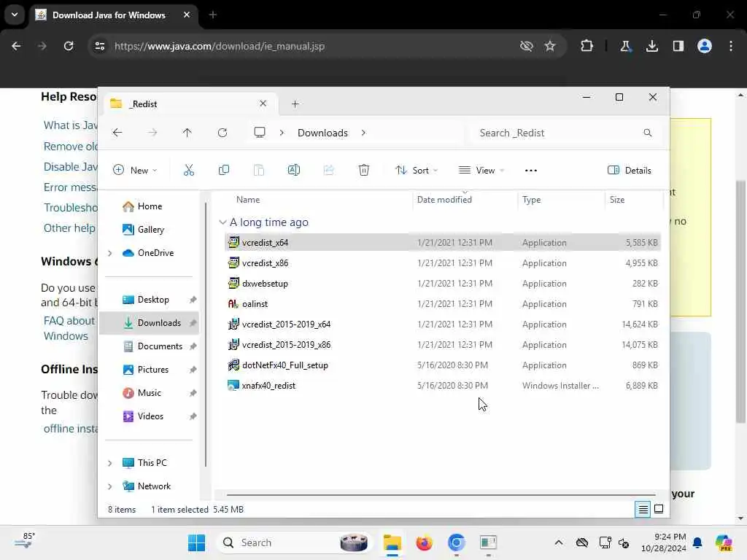Click the search magnifier in Search _Redist box
This screenshot has height=560, width=747.
pyautogui.click(x=648, y=133)
